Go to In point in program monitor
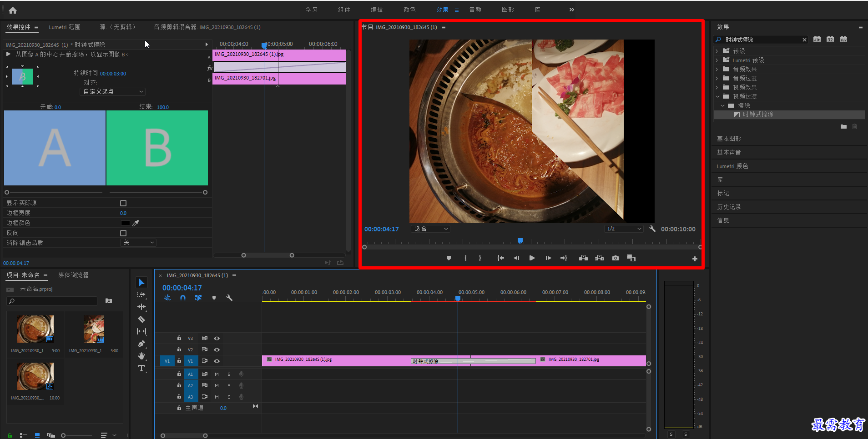868x439 pixels. 501,258
